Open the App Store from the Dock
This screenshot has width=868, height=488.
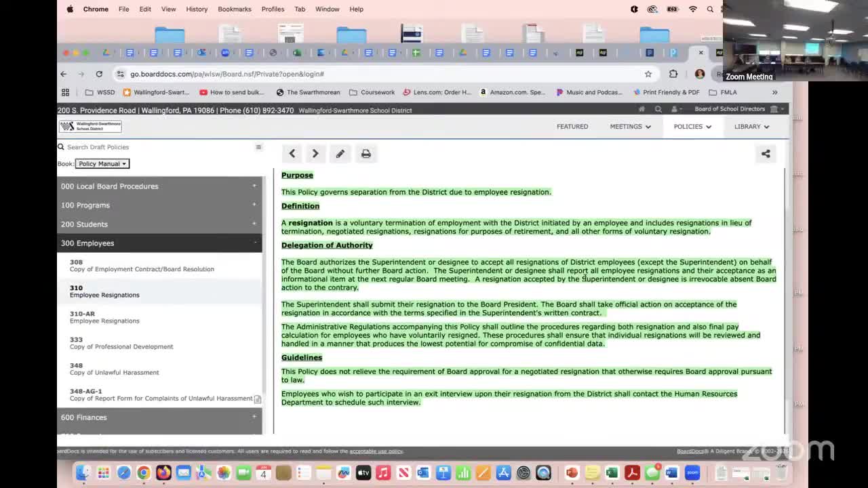(x=503, y=472)
